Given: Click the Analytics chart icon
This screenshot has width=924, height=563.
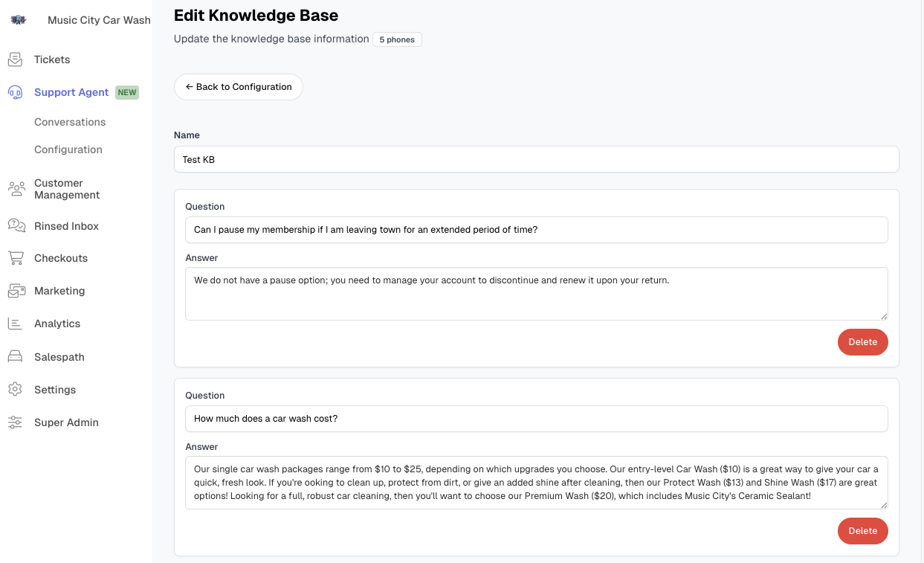Looking at the screenshot, I should [x=15, y=324].
